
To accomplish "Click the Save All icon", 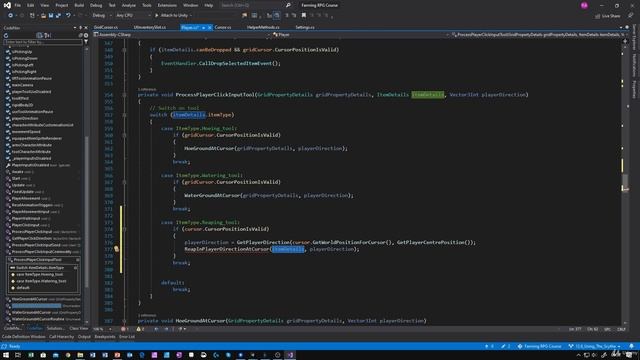I will point(58,16).
